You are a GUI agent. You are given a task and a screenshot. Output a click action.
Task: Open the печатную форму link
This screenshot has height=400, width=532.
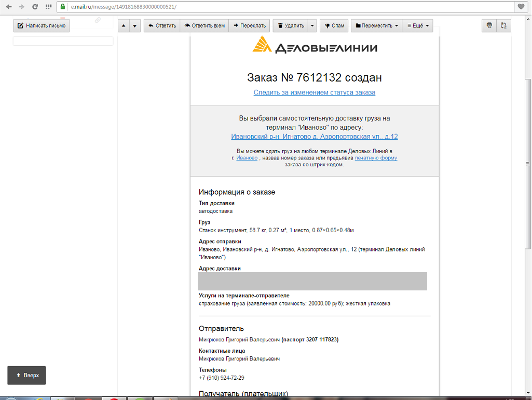click(x=376, y=158)
